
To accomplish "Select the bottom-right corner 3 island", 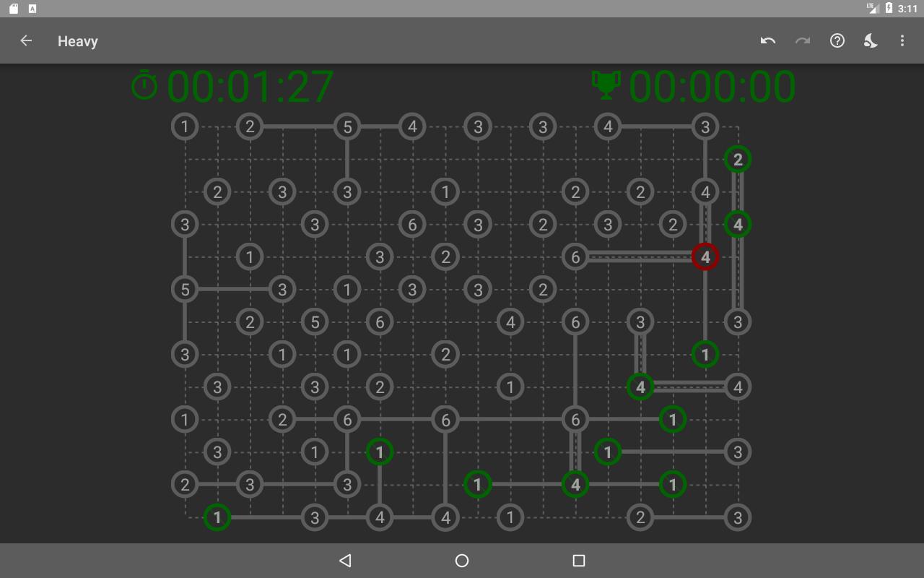I will (x=738, y=517).
